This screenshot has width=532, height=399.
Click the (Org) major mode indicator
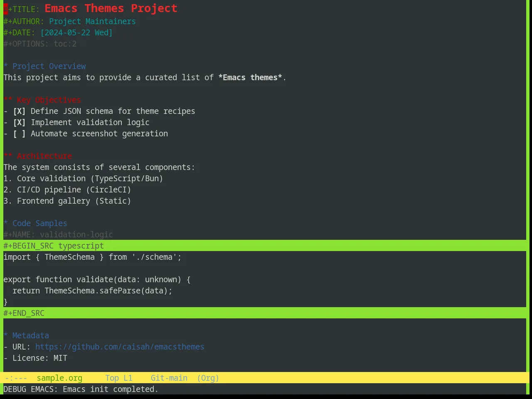(208, 378)
